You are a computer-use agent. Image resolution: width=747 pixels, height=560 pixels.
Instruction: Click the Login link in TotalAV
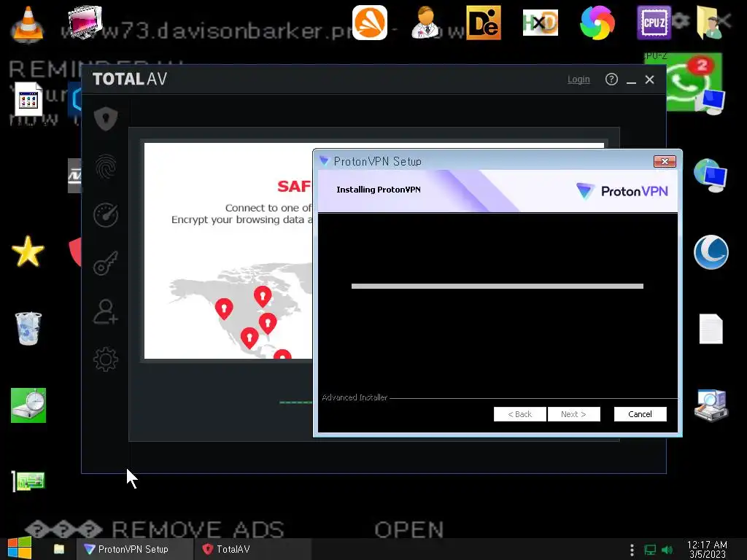[x=578, y=79]
